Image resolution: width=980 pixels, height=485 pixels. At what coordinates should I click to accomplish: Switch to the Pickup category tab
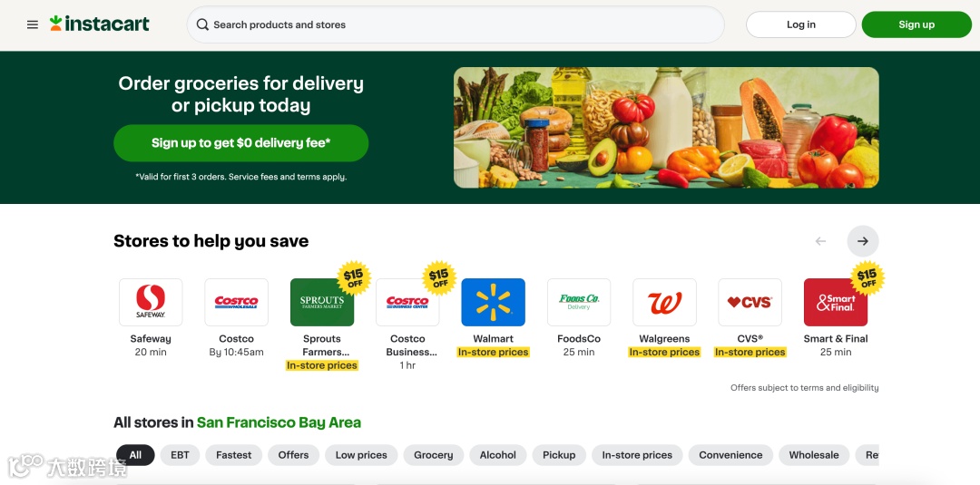tap(559, 455)
